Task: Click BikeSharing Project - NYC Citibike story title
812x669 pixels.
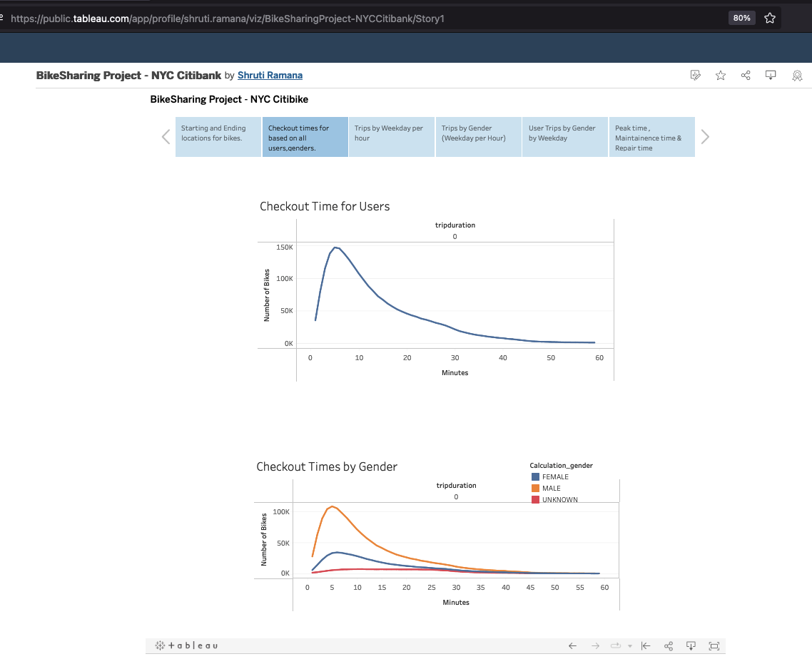Action: pyautogui.click(x=229, y=99)
